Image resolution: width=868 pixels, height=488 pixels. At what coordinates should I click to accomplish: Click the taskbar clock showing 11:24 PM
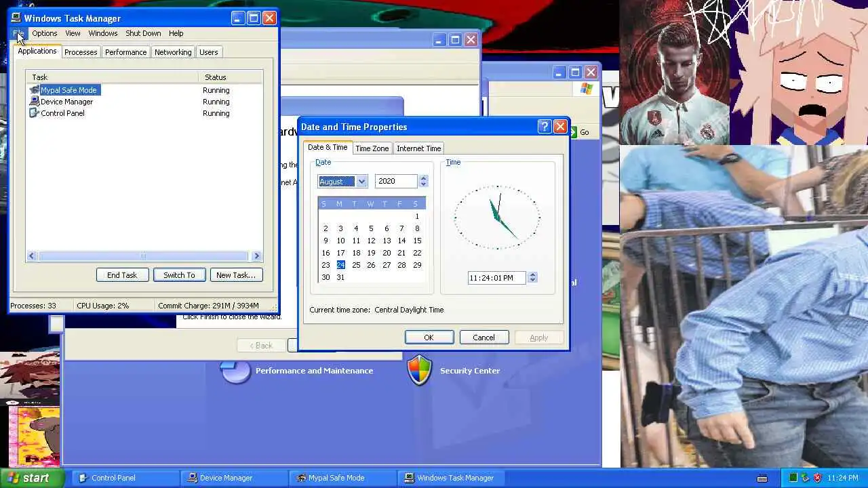(843, 478)
